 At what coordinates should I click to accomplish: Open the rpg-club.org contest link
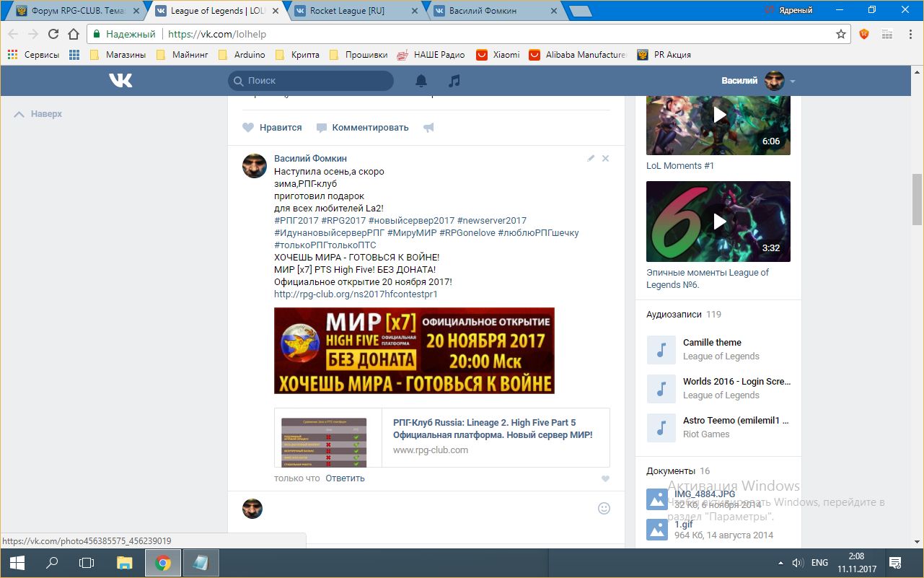[x=356, y=294]
